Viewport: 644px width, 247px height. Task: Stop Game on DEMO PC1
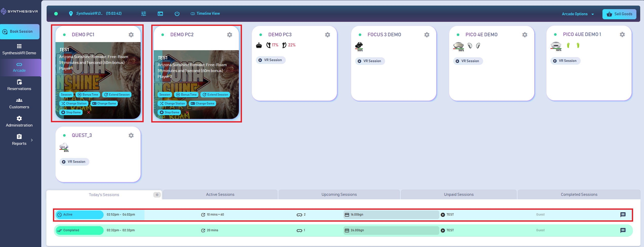[x=71, y=112]
